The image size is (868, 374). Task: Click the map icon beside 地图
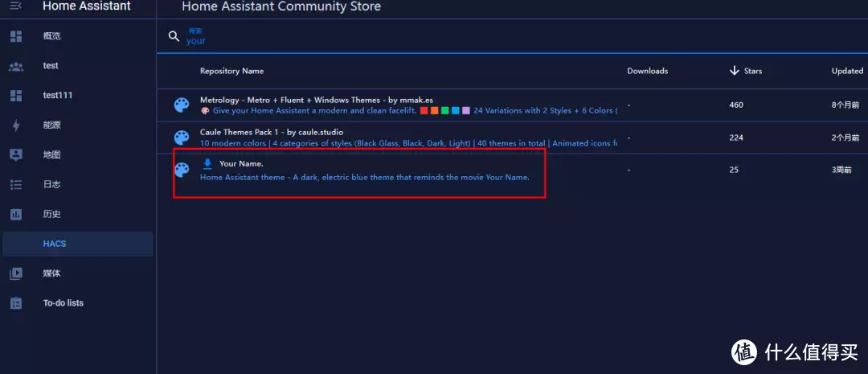coord(16,155)
